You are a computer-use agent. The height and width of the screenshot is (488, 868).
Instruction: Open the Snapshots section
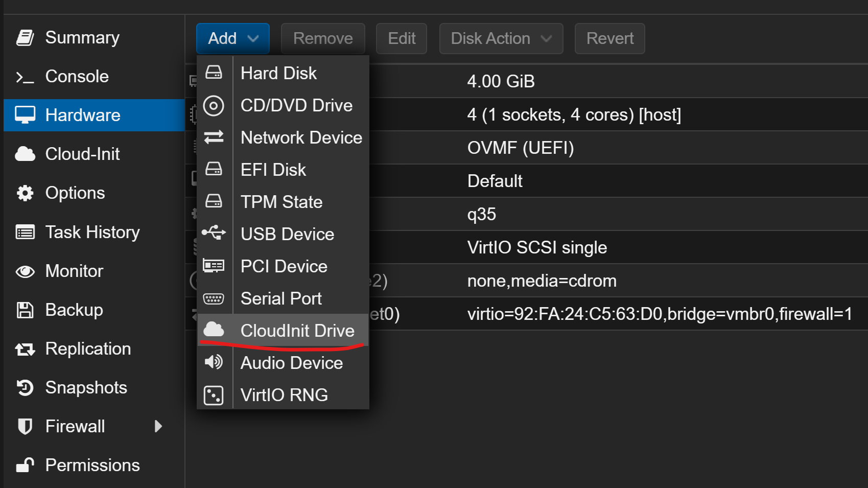[86, 387]
